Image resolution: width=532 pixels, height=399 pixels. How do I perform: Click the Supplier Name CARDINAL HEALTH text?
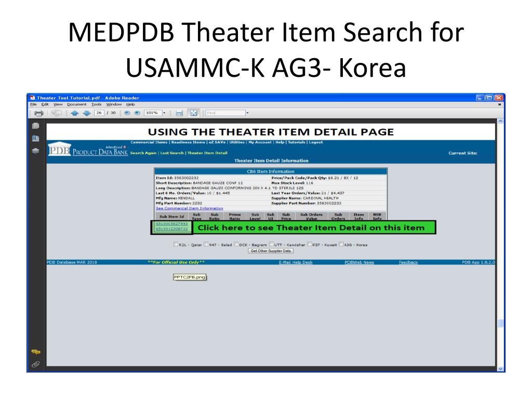pos(304,198)
